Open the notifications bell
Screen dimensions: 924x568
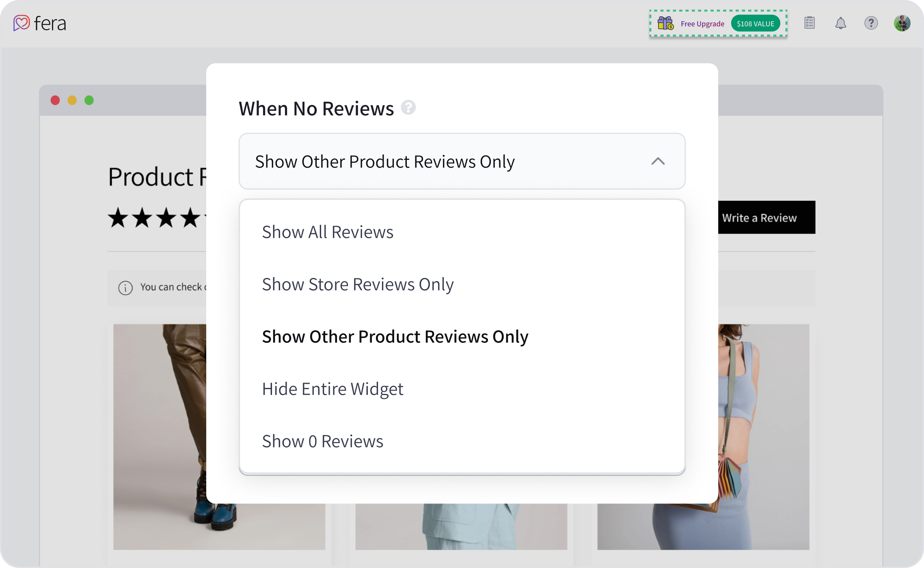[840, 23]
